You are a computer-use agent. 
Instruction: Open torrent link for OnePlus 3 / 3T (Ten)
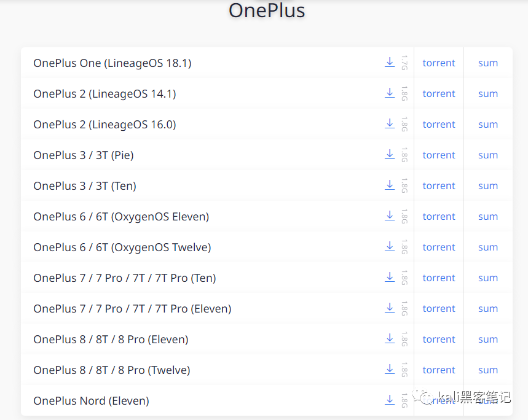[x=439, y=185]
